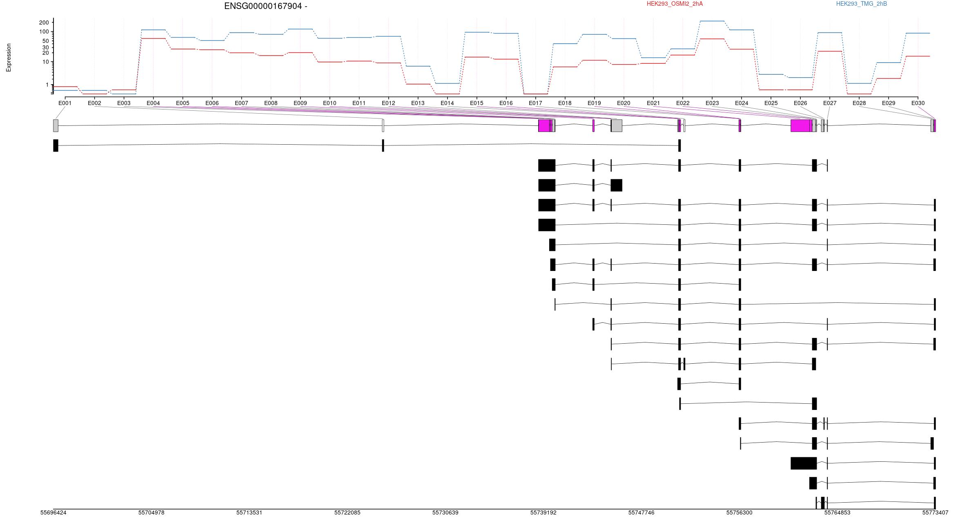Click genomic coordinate 55756300

coord(739,512)
